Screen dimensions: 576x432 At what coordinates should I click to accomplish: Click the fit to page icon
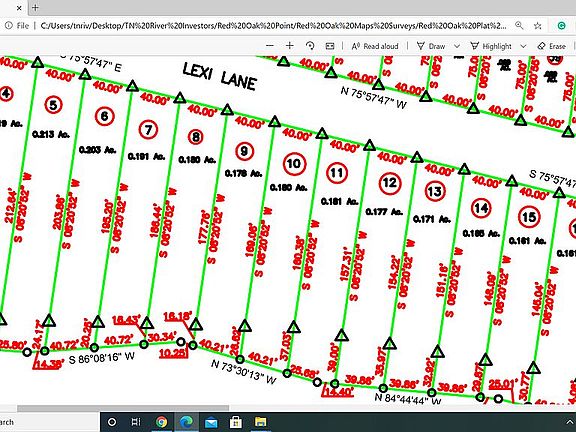330,46
